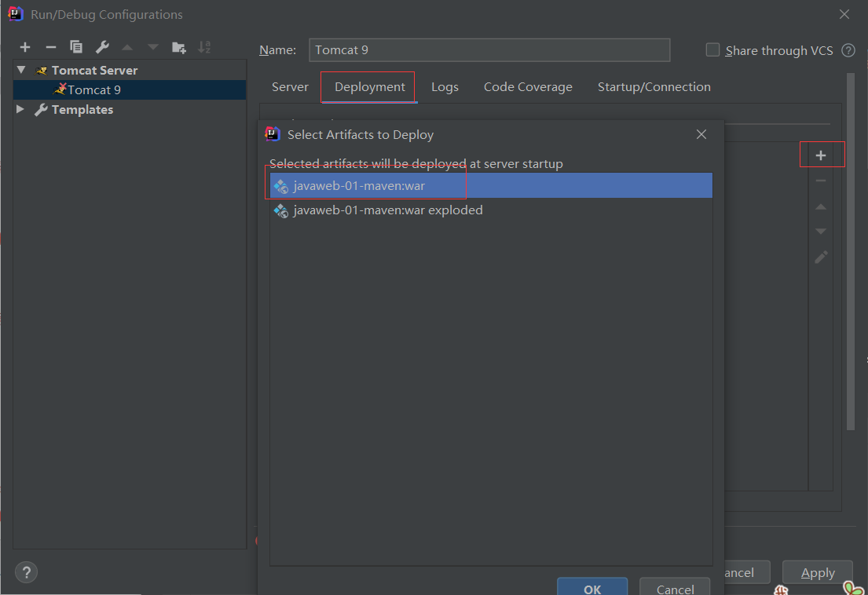The height and width of the screenshot is (595, 868).
Task: Remove deployment item minus icon on right
Action: (821, 181)
